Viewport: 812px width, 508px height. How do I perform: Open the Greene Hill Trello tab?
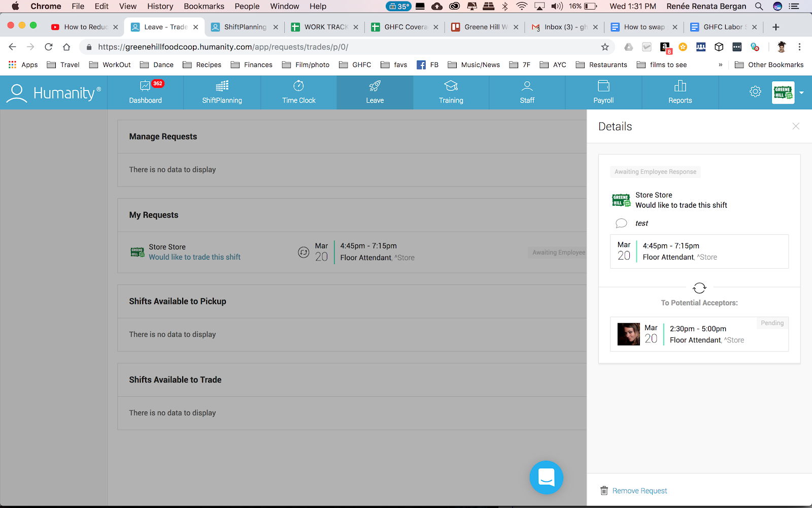point(485,27)
